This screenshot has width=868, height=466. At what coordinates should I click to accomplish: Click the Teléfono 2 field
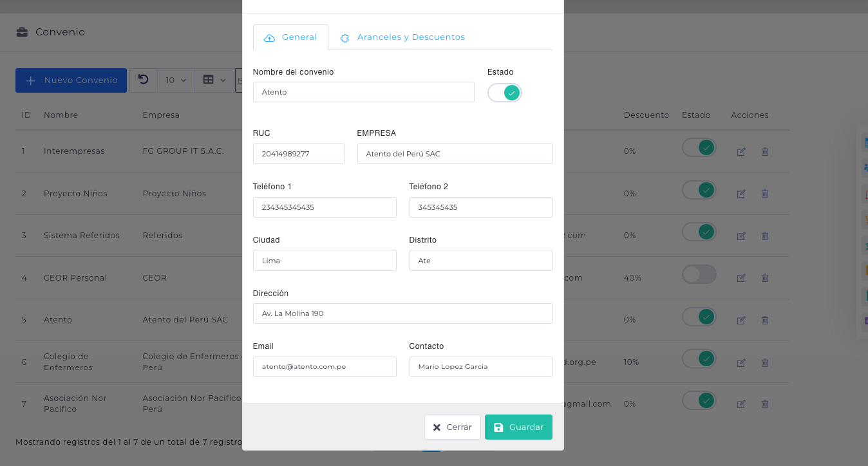point(480,207)
